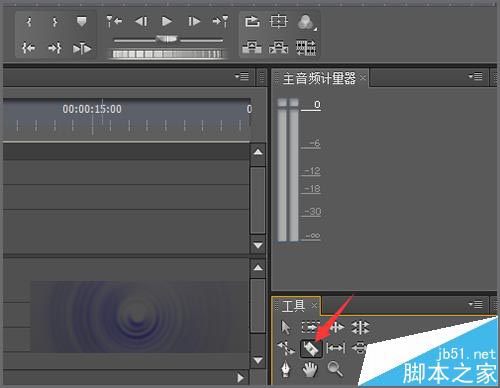This screenshot has height=388, width=500.
Task: Select the 主音频计量器 tab
Action: tap(319, 79)
